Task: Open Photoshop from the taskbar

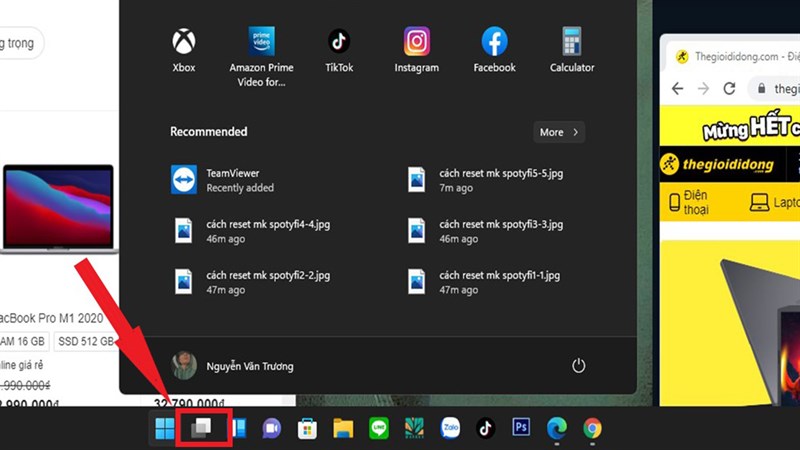Action: [x=521, y=427]
